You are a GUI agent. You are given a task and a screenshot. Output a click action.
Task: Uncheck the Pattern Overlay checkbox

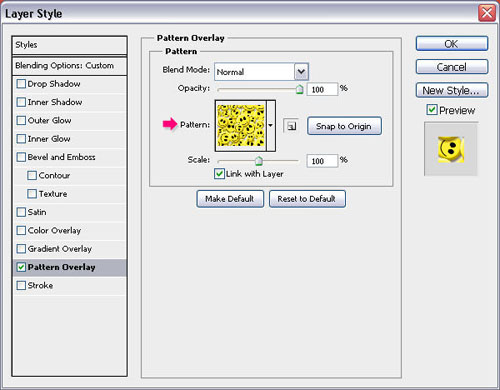click(21, 267)
